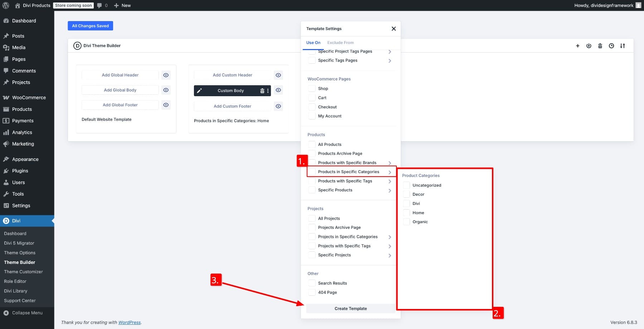Expand the Specific Products submenu arrow
644x329 pixels.
(x=390, y=191)
